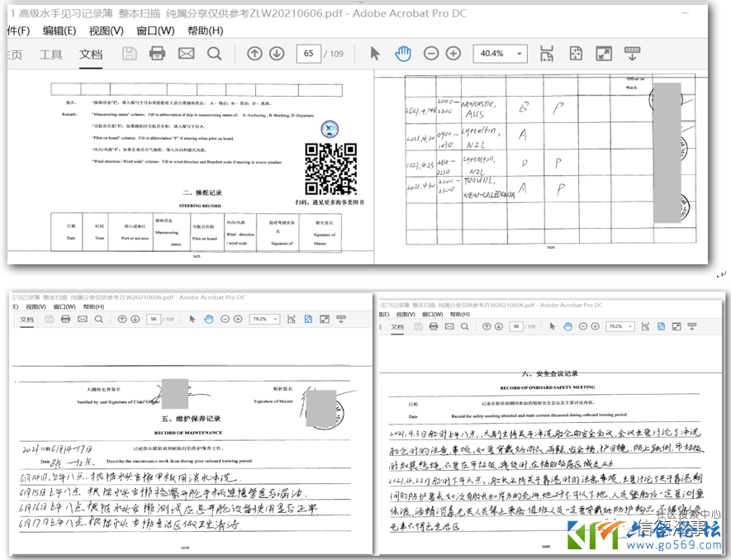
Task: Click the print icon in the page 96 window
Action: coord(65,319)
